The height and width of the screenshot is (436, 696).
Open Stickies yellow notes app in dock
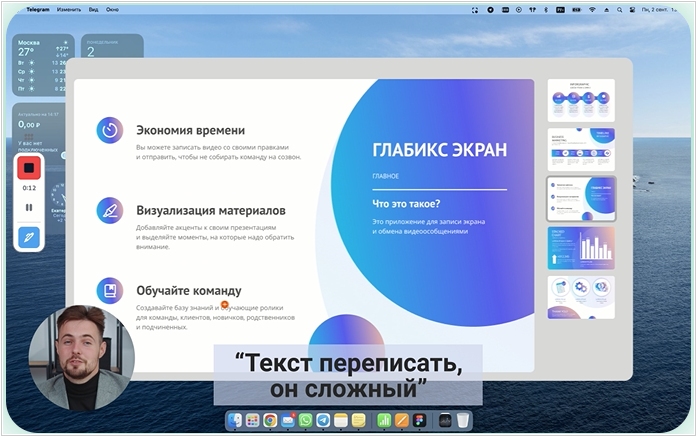tap(358, 420)
